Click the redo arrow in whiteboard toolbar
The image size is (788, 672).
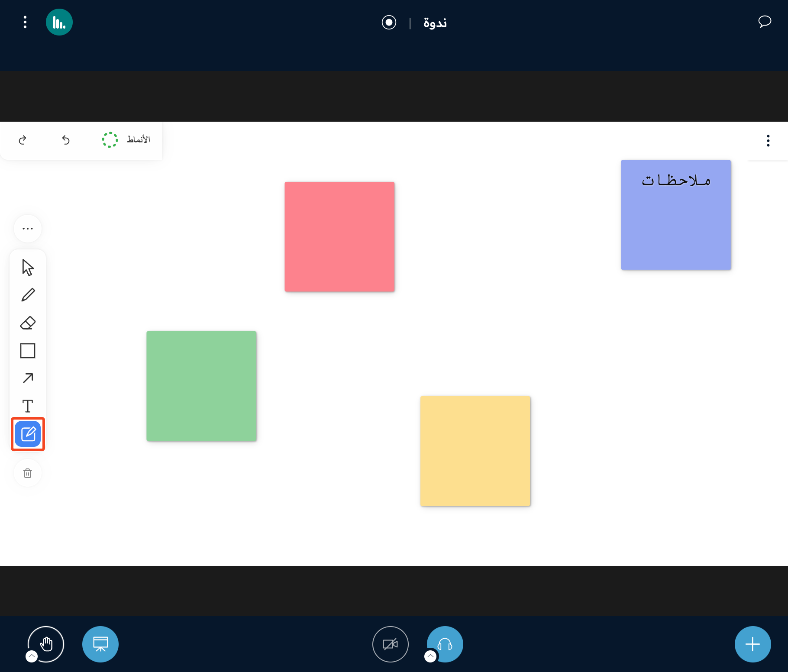point(23,140)
